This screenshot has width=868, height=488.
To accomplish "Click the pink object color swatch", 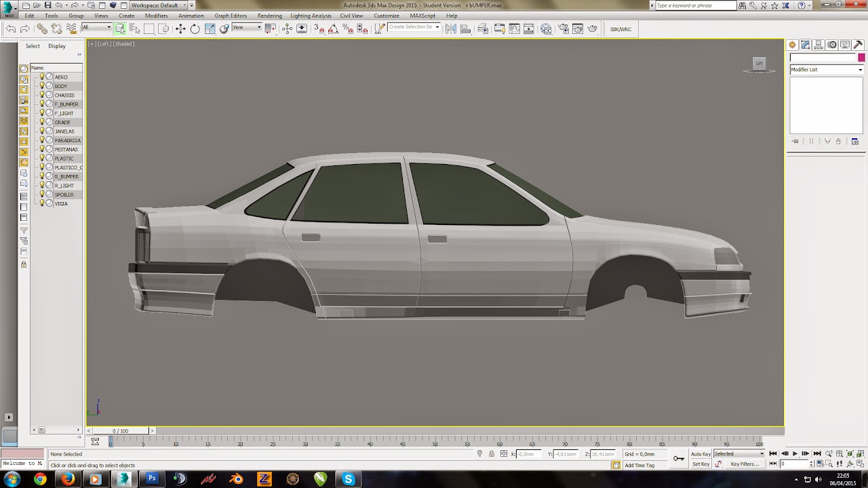I will pos(861,58).
